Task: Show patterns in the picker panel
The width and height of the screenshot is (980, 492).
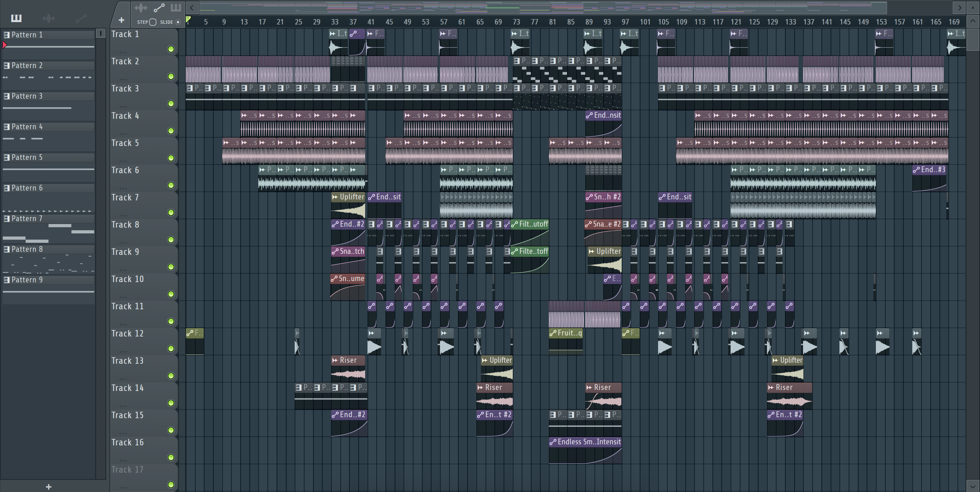Action: click(x=16, y=18)
